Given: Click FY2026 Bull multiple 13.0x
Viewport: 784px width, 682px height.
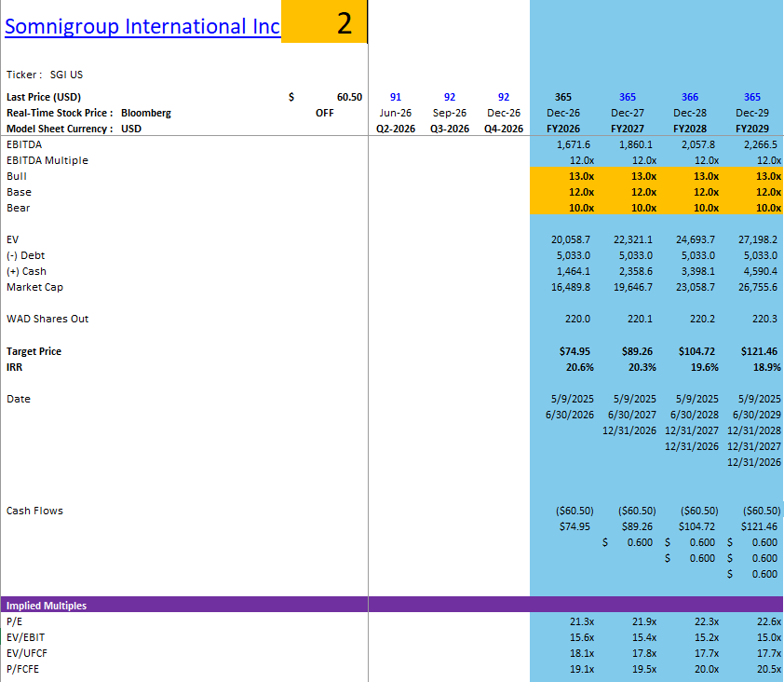Looking at the screenshot, I should pyautogui.click(x=582, y=176).
